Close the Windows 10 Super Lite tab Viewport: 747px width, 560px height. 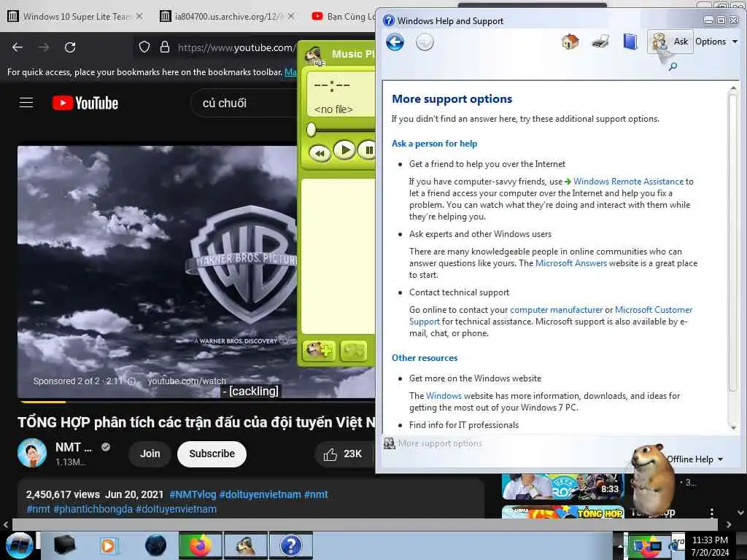coord(139,16)
